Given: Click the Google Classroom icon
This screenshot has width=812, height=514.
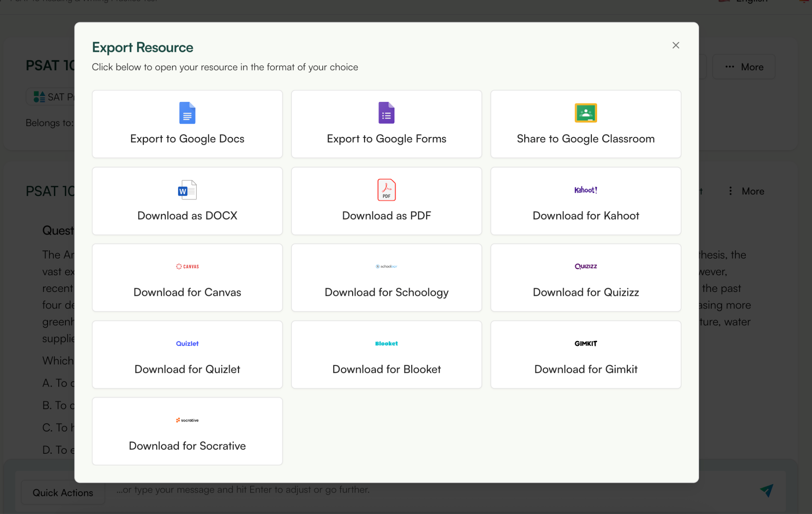Looking at the screenshot, I should 586,113.
